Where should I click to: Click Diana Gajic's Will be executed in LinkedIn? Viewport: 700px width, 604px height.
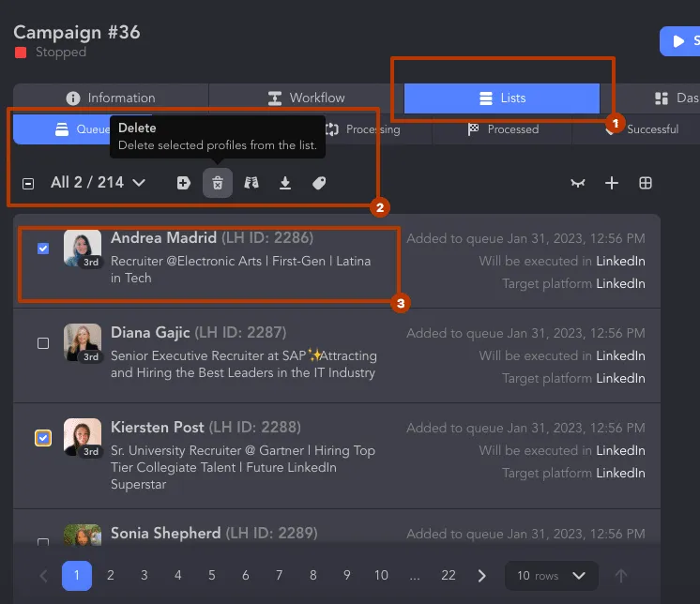[562, 356]
